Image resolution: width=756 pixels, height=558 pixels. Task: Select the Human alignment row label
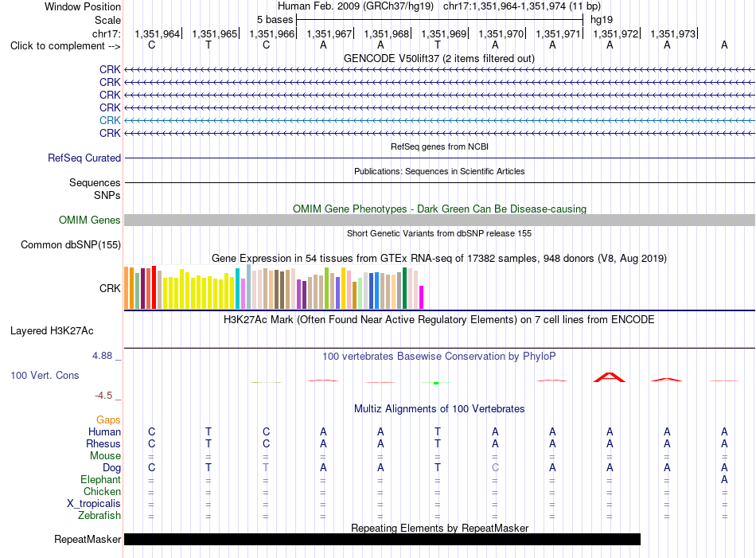tap(104, 431)
